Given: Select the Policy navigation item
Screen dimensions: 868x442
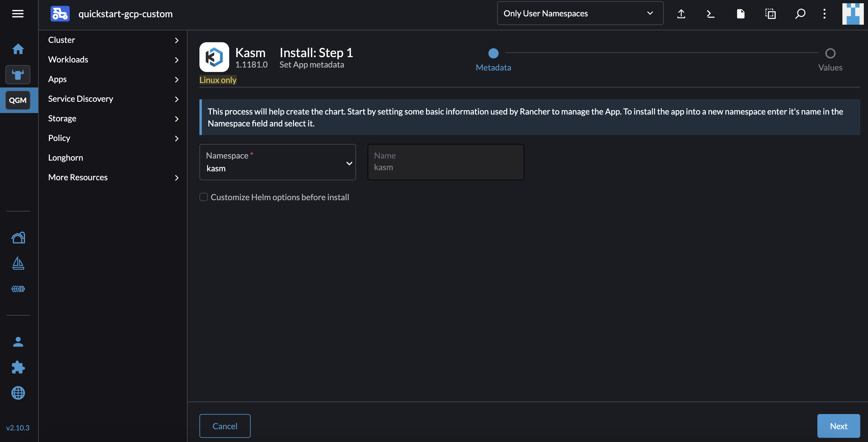Looking at the screenshot, I should [59, 138].
